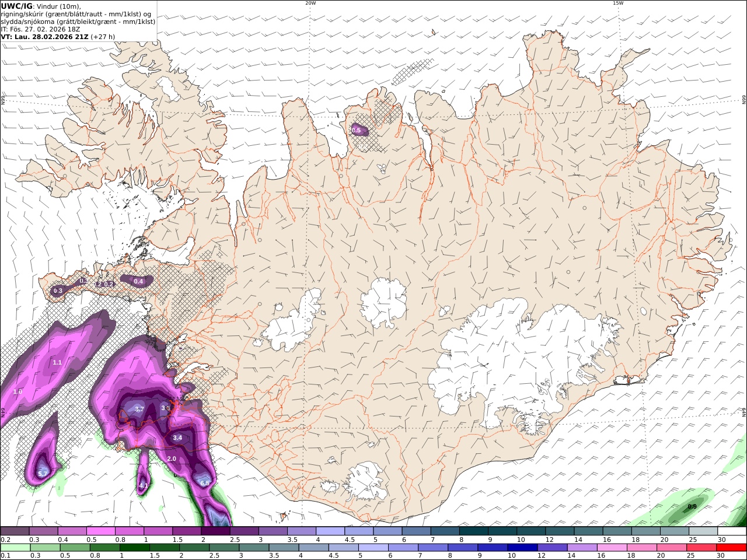747x560 pixels.
Task: Click the 5.7 precipitation maximum label
Action: click(42, 474)
